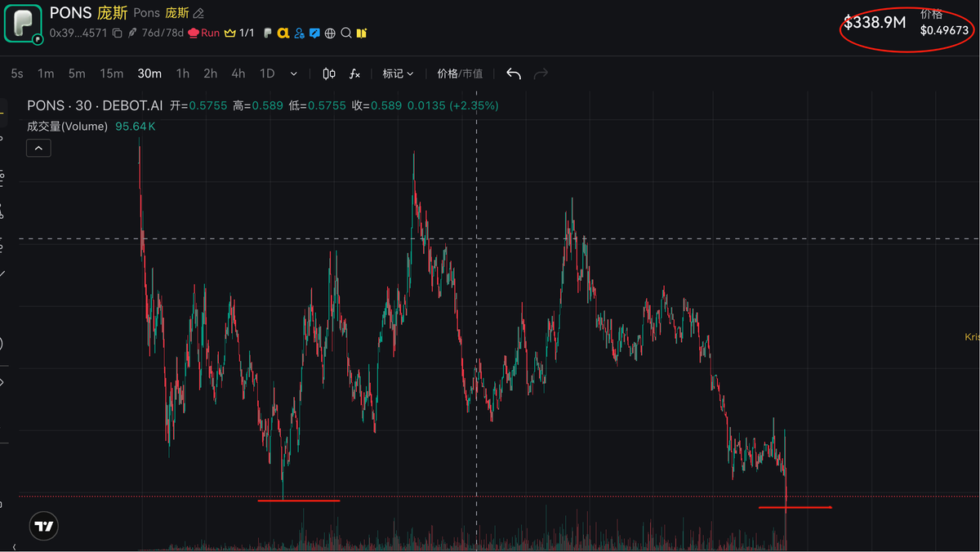This screenshot has width=980, height=552.
Task: Click the blue chat bubble icon
Action: pos(314,33)
